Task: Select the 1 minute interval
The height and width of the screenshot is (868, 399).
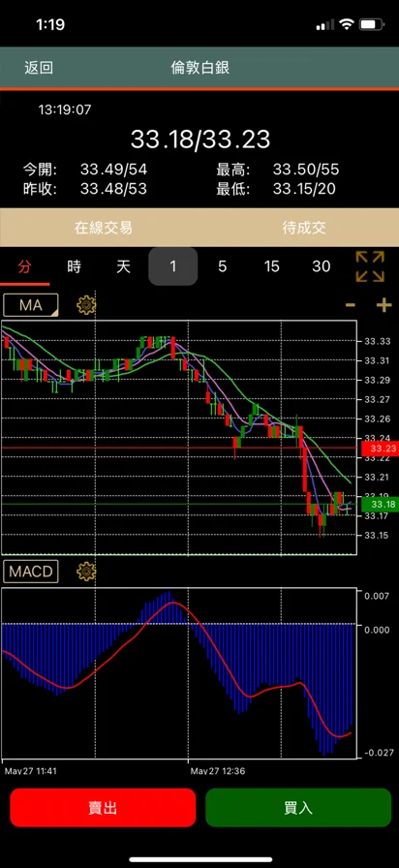Action: coord(172,266)
